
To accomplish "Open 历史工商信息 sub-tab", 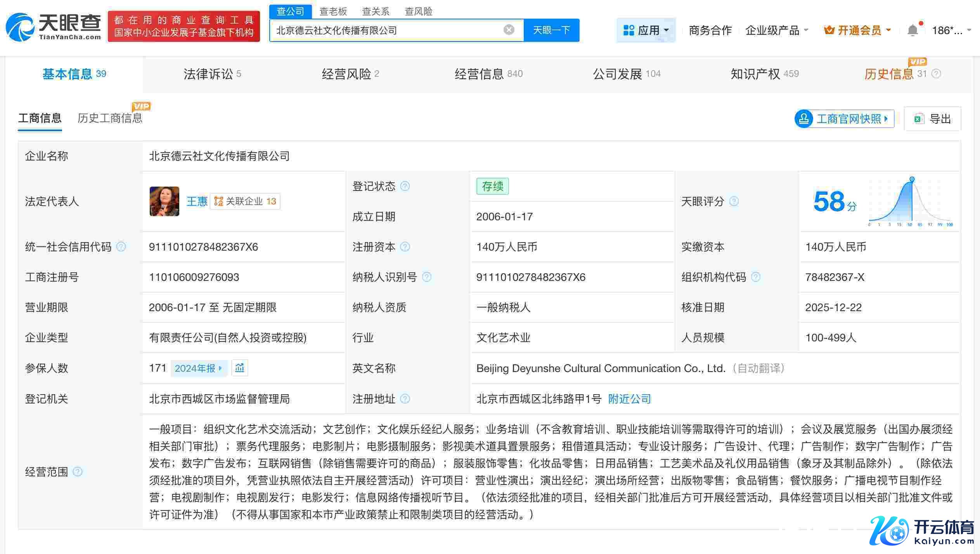I will click(110, 118).
